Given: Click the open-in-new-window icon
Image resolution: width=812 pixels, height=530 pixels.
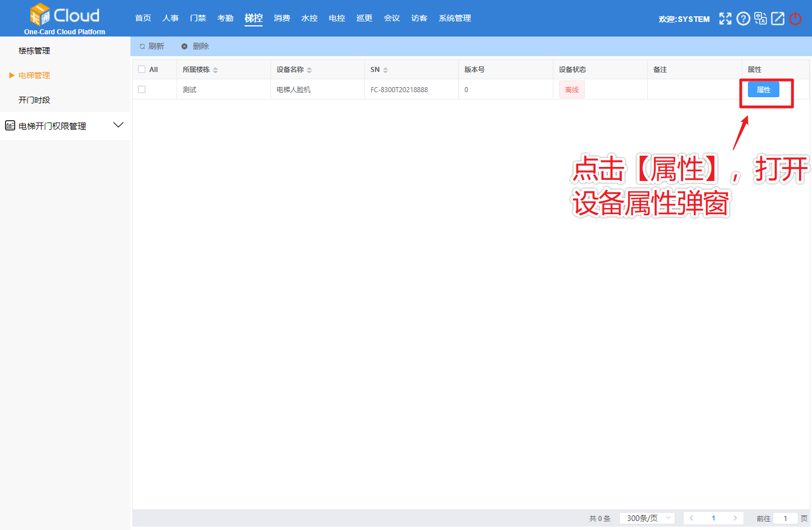Looking at the screenshot, I should [778, 19].
